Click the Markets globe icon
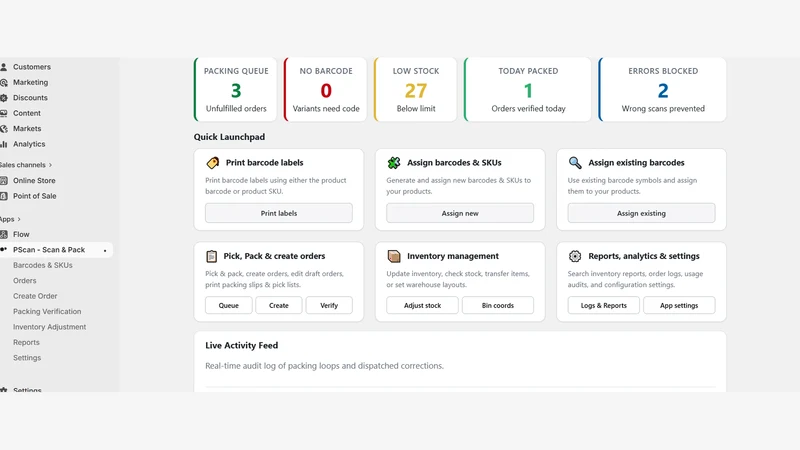This screenshot has height=450, width=800. point(4,129)
